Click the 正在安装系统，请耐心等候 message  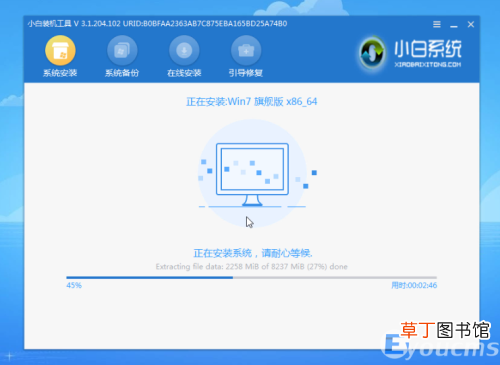point(253,253)
